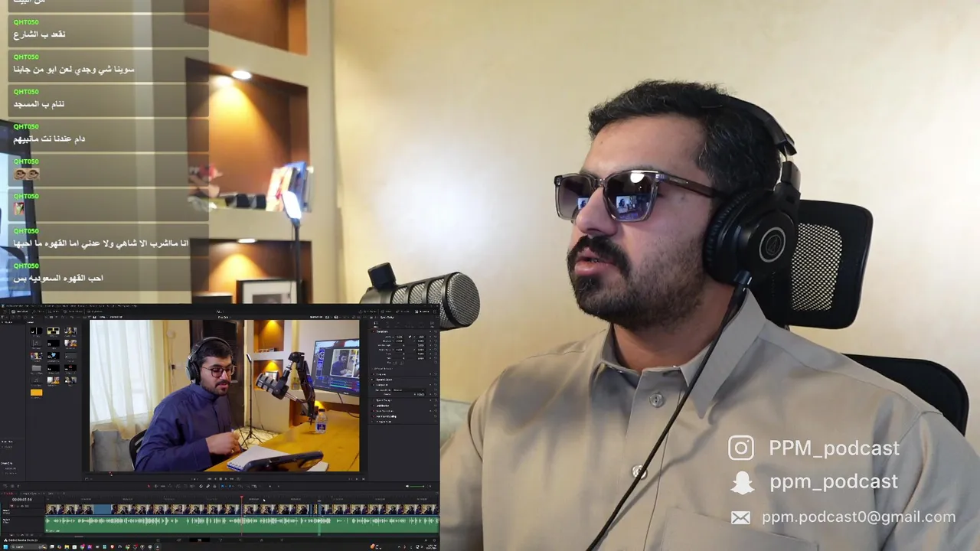Play the timeline in the viewer
The image size is (980, 551).
coord(226,479)
